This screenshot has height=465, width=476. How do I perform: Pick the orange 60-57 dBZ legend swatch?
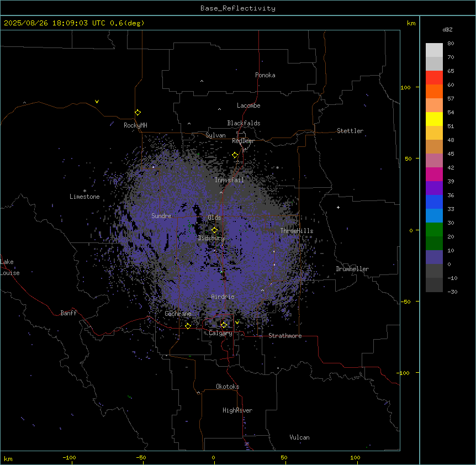434,91
